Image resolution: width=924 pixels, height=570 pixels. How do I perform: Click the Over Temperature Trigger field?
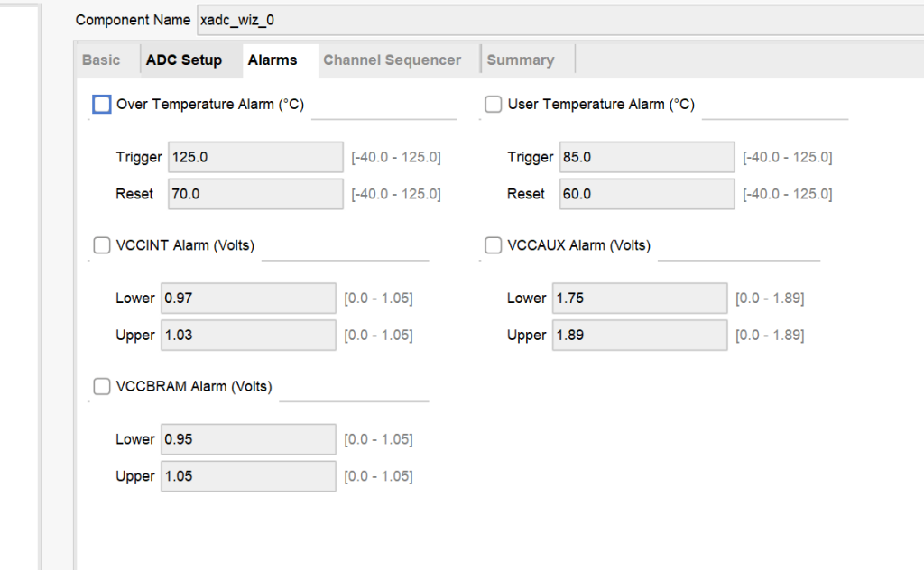point(255,157)
